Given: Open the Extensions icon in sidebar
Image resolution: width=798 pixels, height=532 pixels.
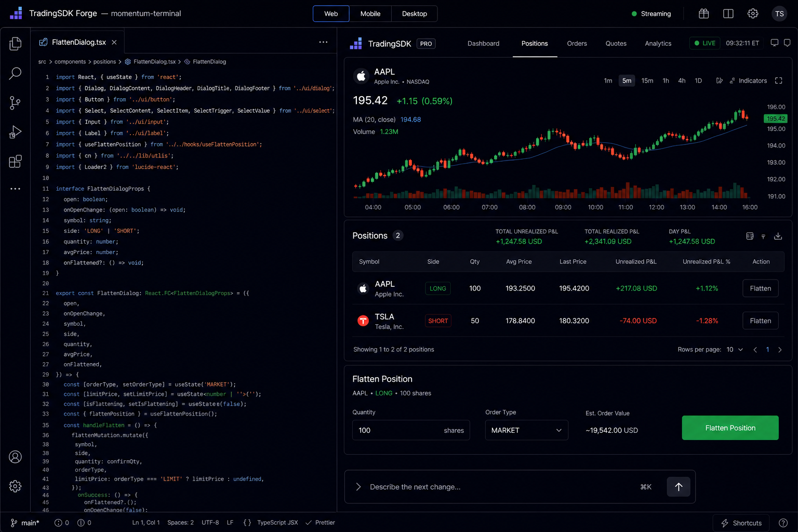Looking at the screenshot, I should [15, 162].
